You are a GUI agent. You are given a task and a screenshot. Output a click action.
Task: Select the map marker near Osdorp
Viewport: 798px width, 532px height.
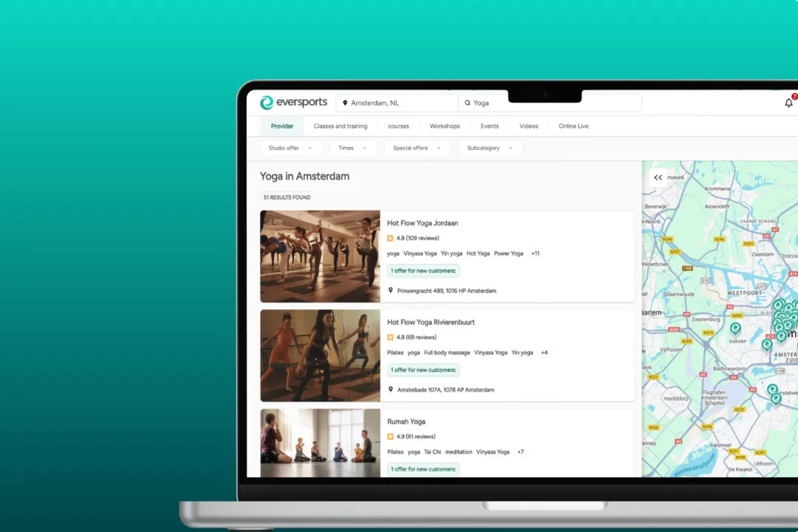tap(735, 328)
